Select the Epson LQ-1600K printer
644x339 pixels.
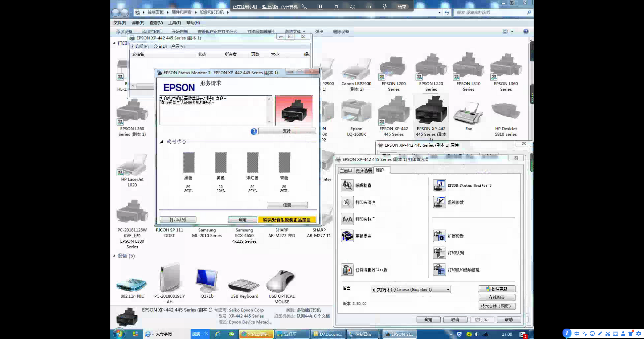(356, 117)
